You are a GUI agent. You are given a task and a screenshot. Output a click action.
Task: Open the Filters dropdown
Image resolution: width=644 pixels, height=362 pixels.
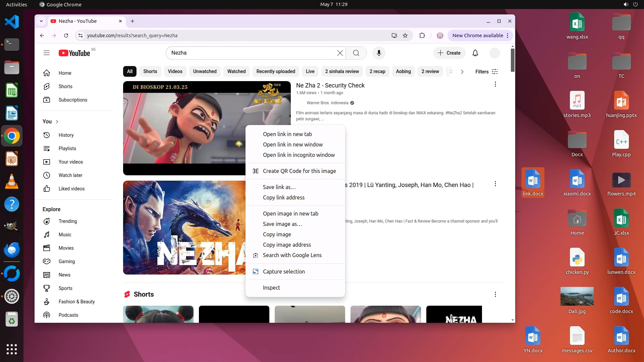[486, 71]
